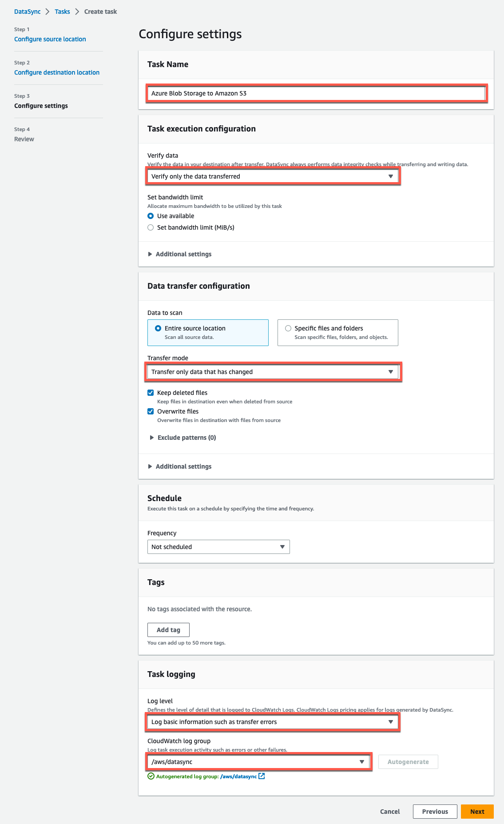
Task: Edit the Task Name input field
Action: pyautogui.click(x=316, y=93)
